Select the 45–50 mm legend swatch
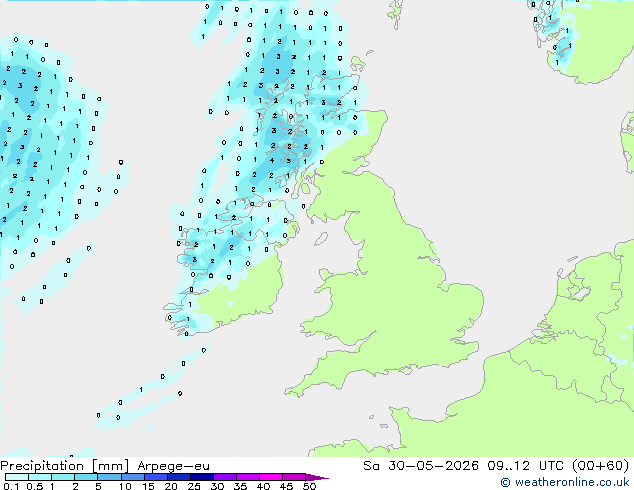This screenshot has height=490, width=634. pyautogui.click(x=294, y=477)
